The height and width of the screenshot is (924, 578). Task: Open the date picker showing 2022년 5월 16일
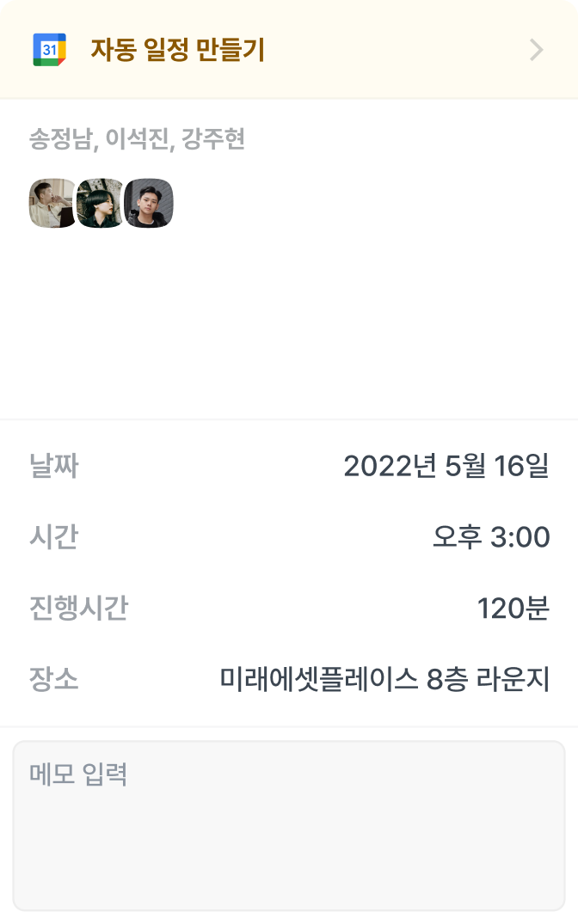coord(446,467)
